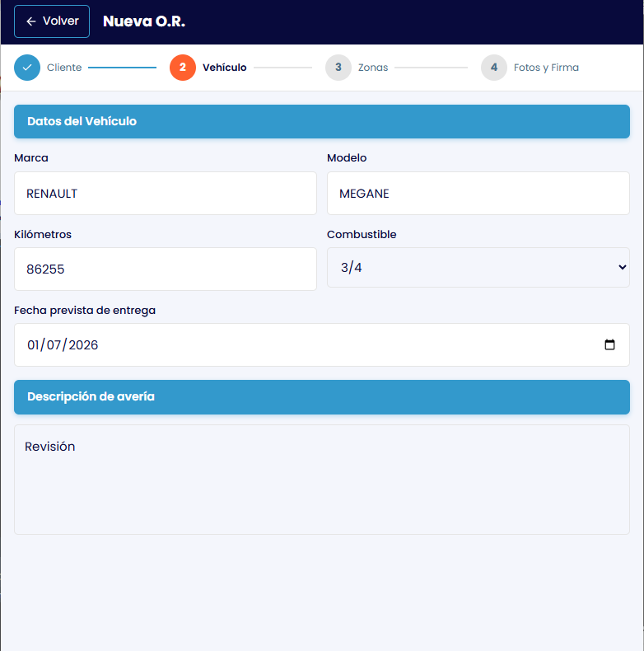Click the Revisión description text area
The width and height of the screenshot is (644, 651).
(x=321, y=480)
